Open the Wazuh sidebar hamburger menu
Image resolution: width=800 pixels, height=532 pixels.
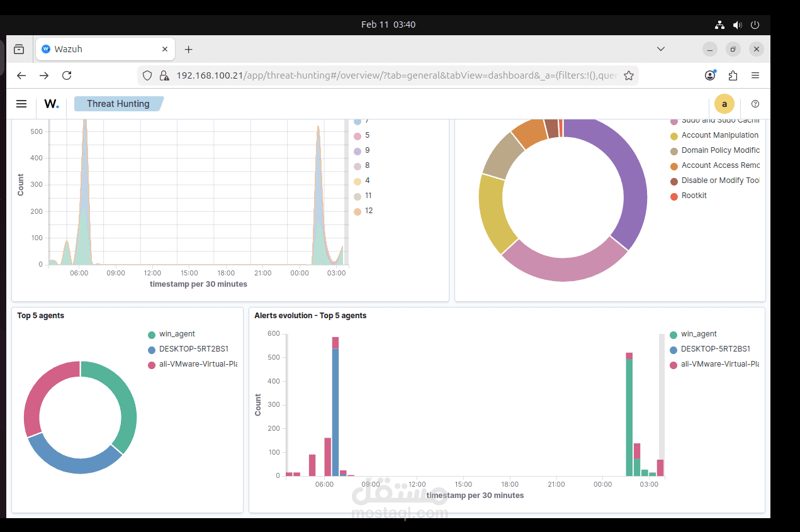21,104
